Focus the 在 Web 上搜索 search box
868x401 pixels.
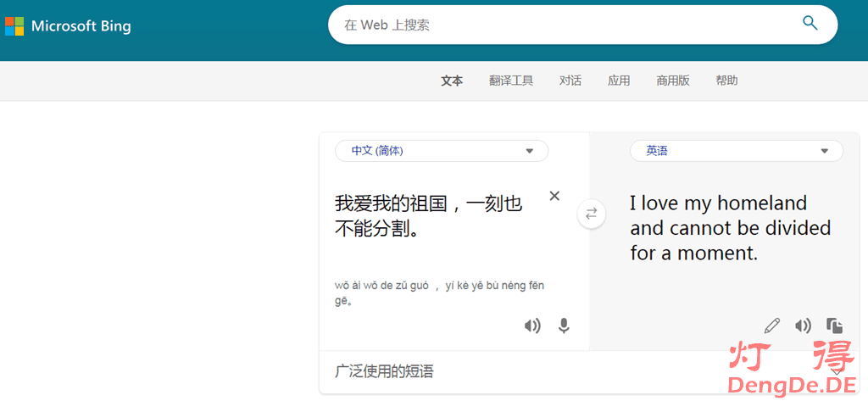pos(559,25)
